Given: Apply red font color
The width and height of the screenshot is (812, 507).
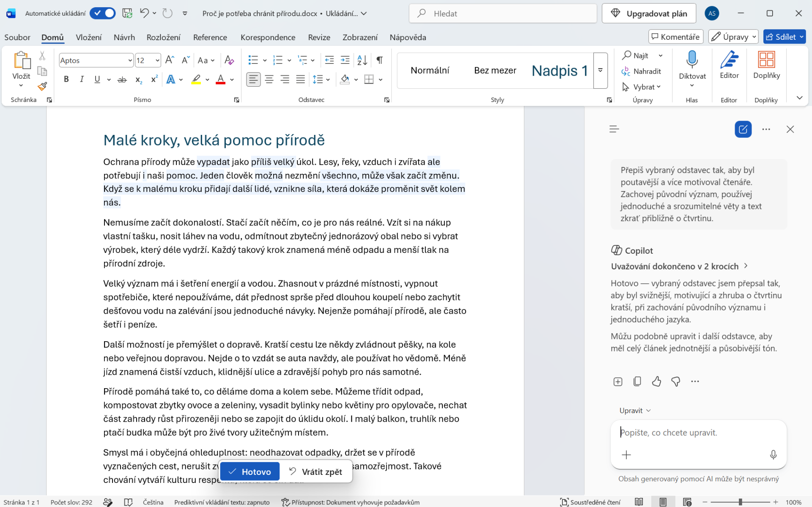Looking at the screenshot, I should point(220,79).
